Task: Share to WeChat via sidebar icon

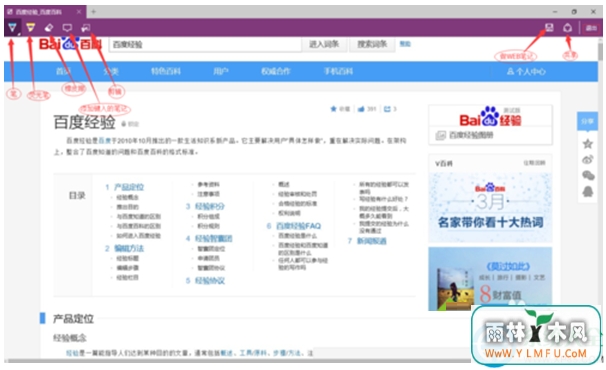Action: 588,176
